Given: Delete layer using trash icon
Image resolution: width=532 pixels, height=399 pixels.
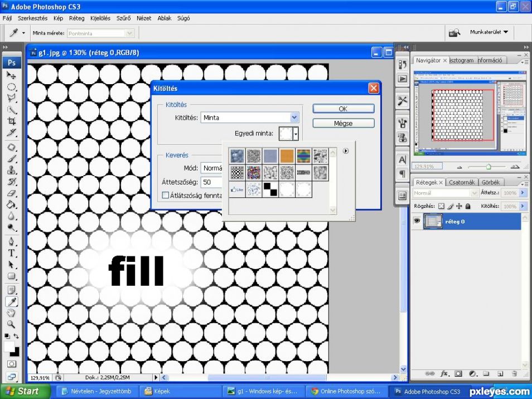Looking at the screenshot, I should pyautogui.click(x=514, y=373).
